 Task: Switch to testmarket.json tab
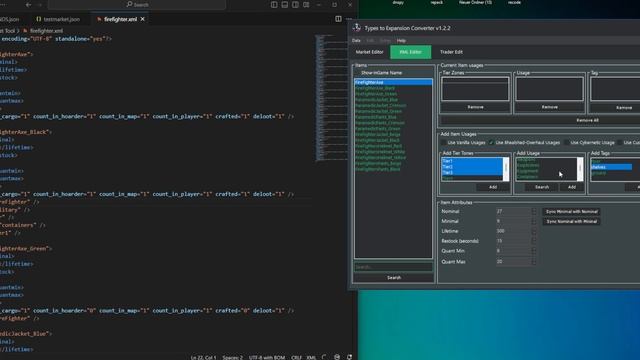[58, 19]
